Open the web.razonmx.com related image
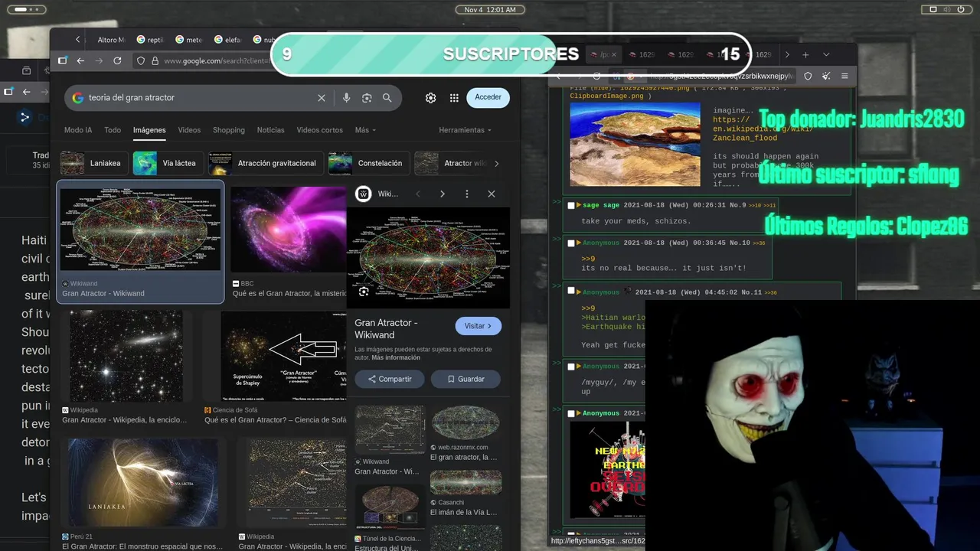The width and height of the screenshot is (980, 551). point(465,423)
